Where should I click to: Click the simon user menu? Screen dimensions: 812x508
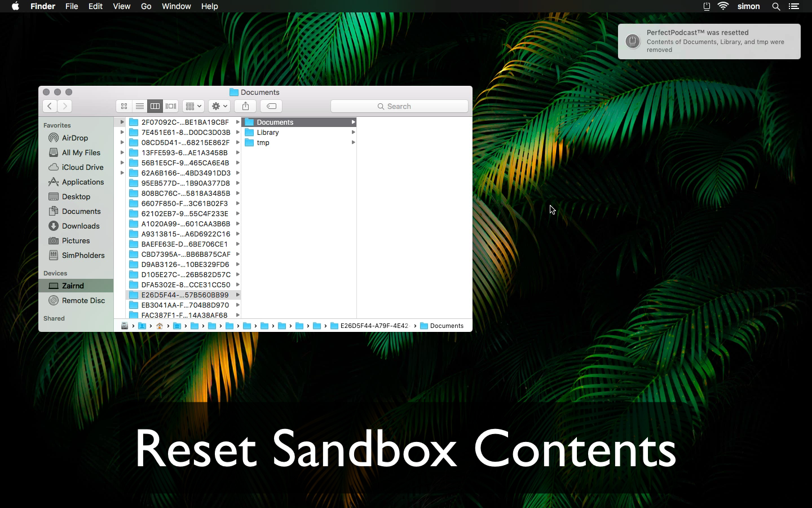coord(749,6)
